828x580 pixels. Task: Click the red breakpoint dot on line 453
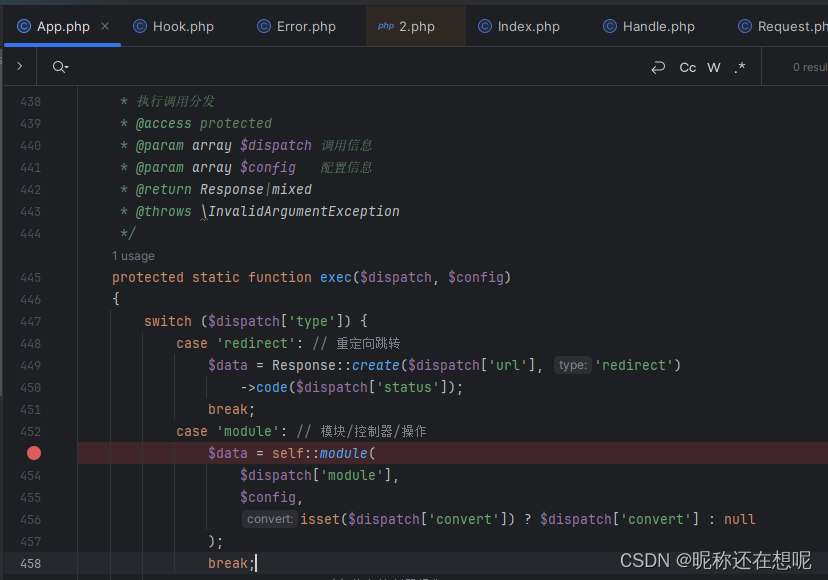[x=33, y=453]
